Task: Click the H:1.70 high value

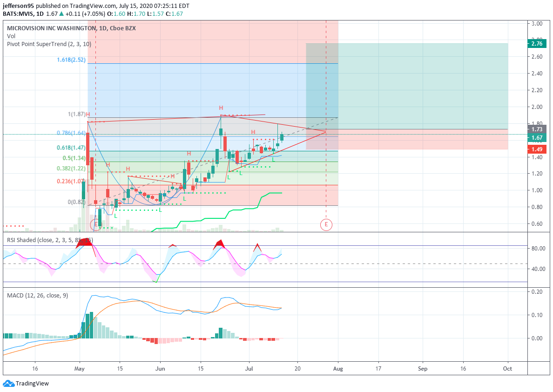Action: point(136,14)
